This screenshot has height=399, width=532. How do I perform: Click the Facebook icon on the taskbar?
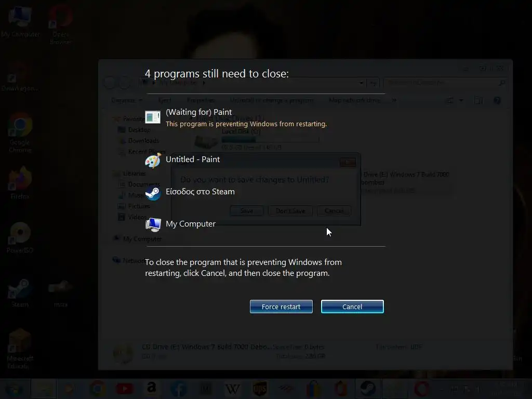click(179, 389)
